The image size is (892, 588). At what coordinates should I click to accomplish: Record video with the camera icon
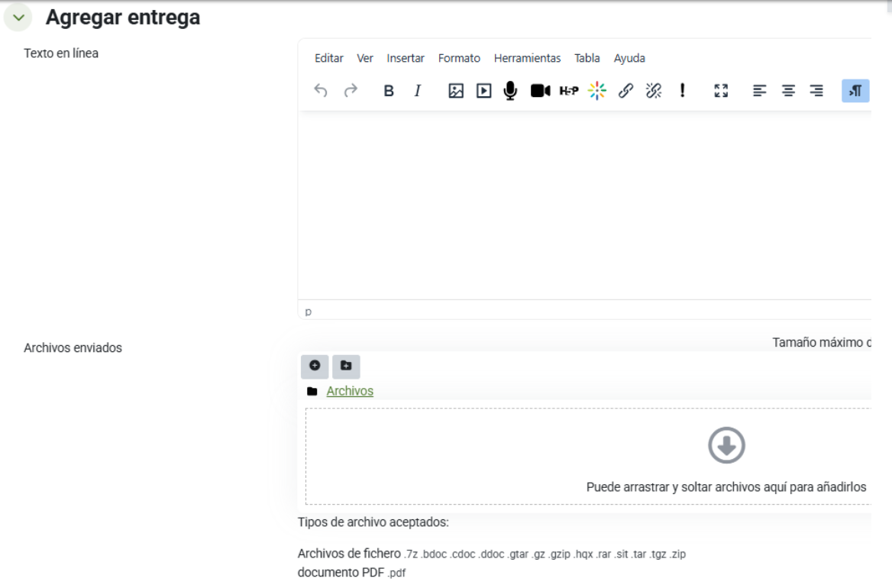pyautogui.click(x=541, y=91)
